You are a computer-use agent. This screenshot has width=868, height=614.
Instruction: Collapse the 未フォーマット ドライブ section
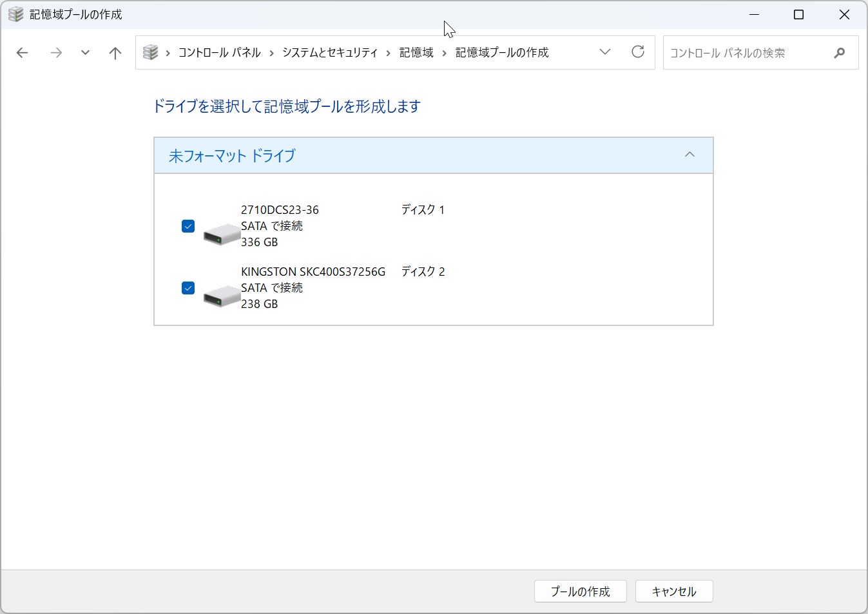click(x=690, y=155)
